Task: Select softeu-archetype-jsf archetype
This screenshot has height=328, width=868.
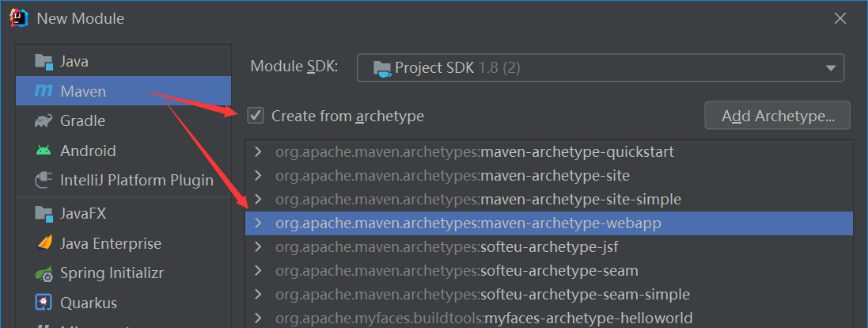Action: 548,246
